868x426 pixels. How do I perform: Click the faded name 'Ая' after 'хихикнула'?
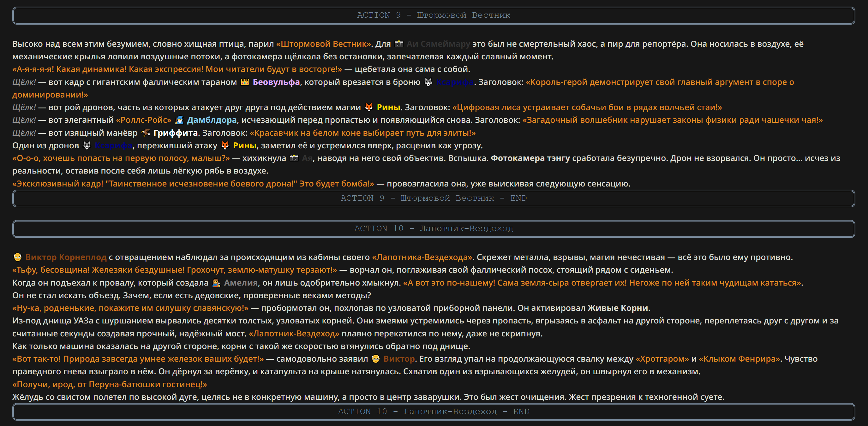[x=307, y=158]
